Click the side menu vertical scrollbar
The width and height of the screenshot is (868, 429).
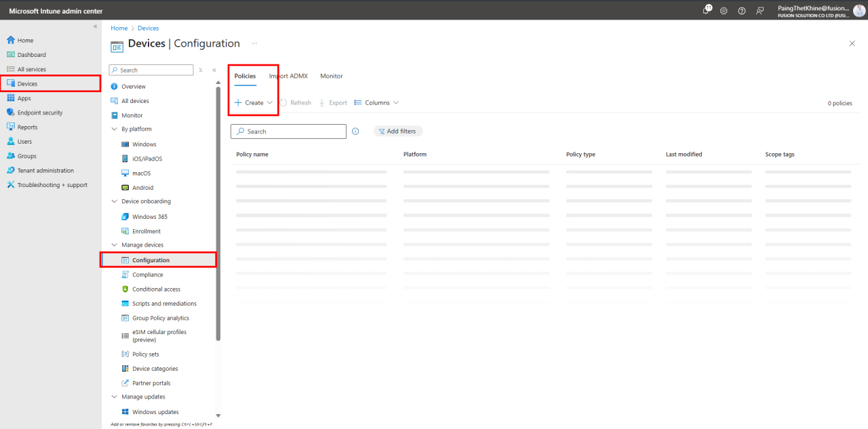pyautogui.click(x=218, y=213)
